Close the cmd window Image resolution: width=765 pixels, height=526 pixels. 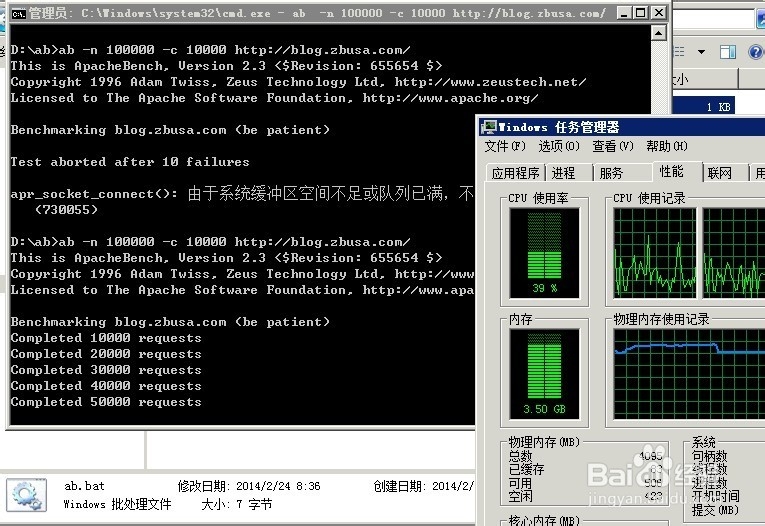point(659,13)
